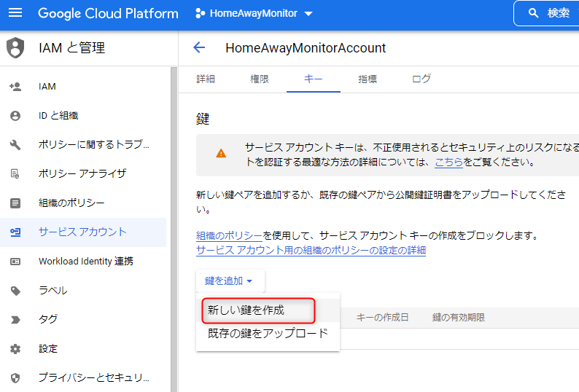The width and height of the screenshot is (579, 392).
Task: Open ポリシー アナライザ in sidebar
Action: (x=83, y=173)
